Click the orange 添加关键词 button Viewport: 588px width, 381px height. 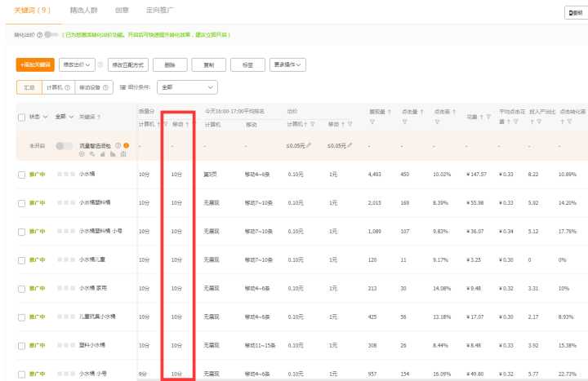tap(35, 64)
